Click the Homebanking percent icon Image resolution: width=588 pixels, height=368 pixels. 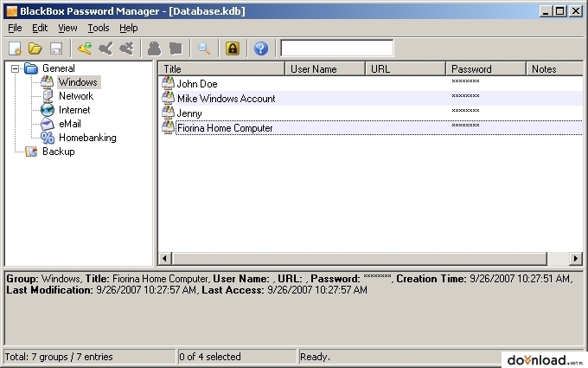coord(48,138)
